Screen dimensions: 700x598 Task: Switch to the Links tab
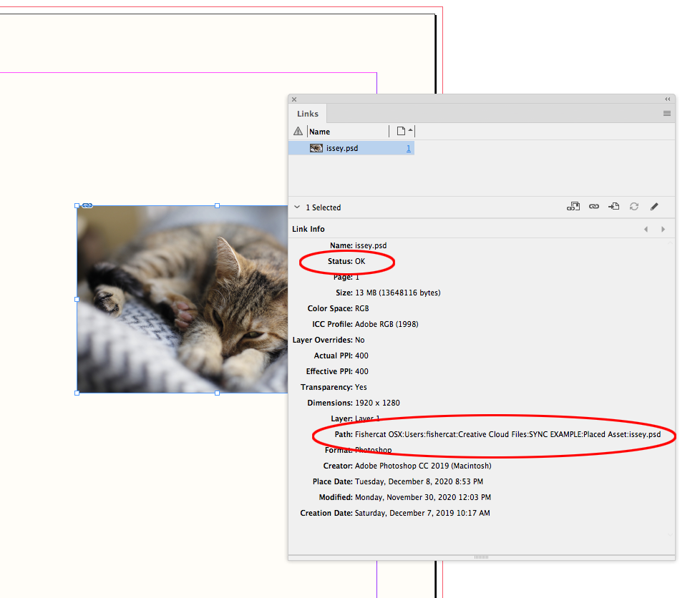[x=307, y=113]
